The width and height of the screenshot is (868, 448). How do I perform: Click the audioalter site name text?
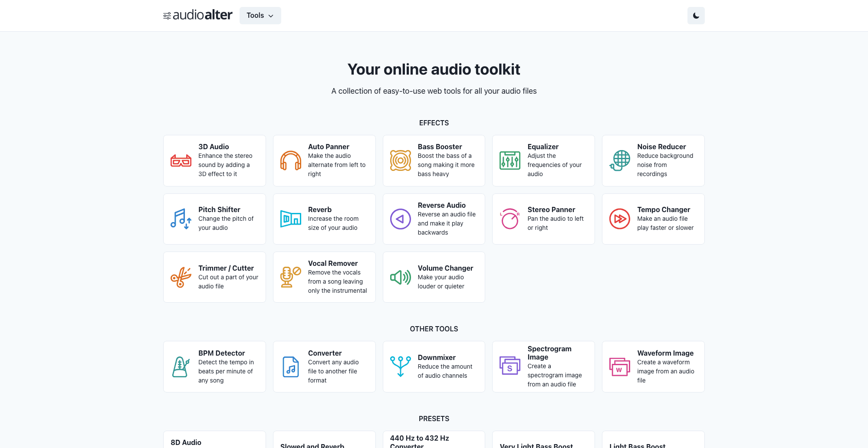pos(202,15)
